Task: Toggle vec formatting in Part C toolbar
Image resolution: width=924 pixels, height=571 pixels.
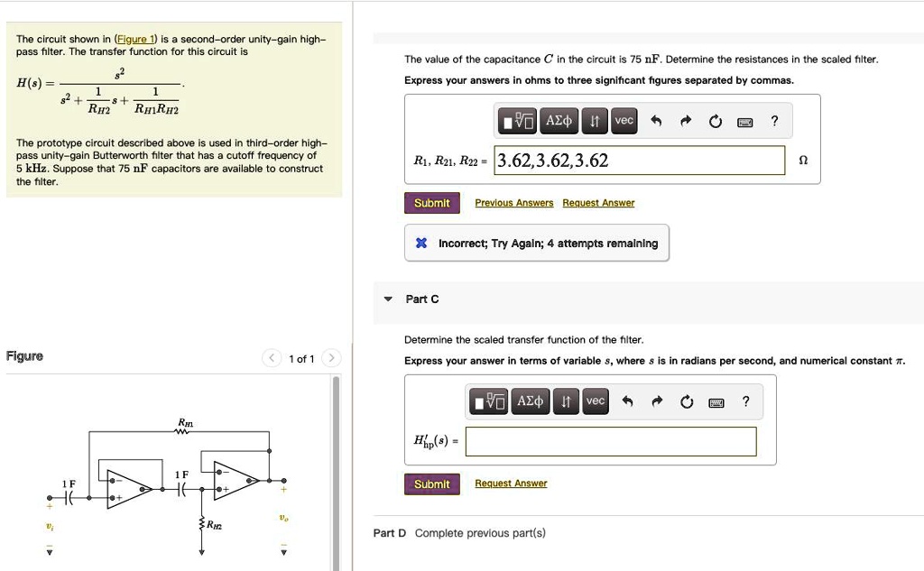Action: tap(596, 401)
